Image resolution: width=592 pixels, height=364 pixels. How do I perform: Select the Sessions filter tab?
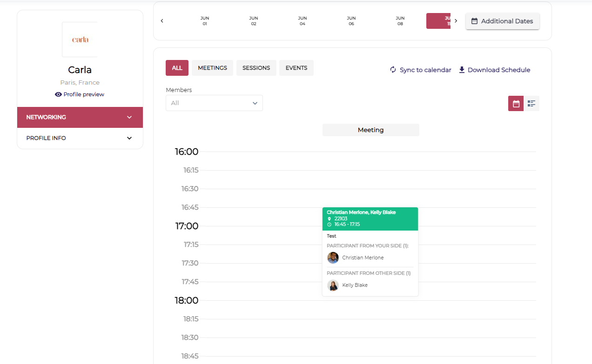(256, 68)
